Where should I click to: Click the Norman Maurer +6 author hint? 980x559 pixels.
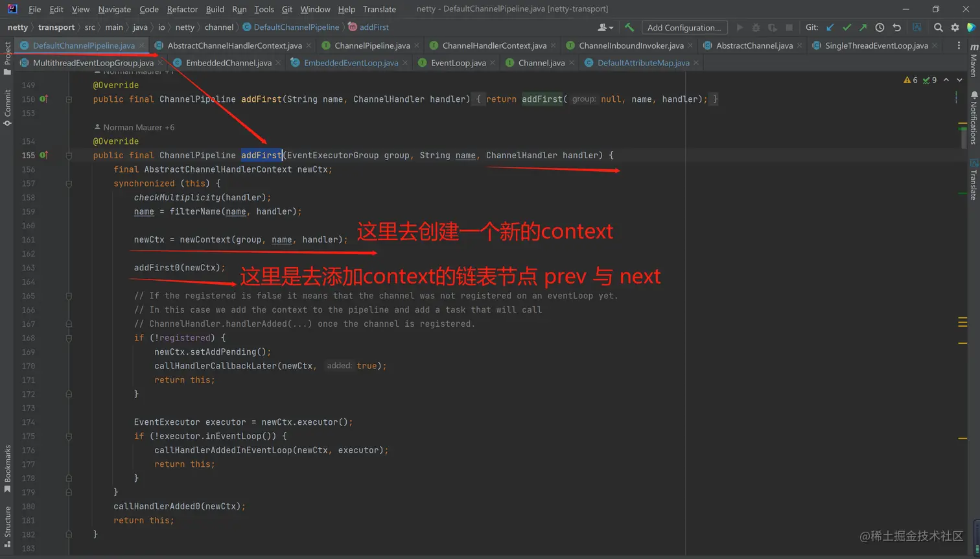click(x=134, y=127)
